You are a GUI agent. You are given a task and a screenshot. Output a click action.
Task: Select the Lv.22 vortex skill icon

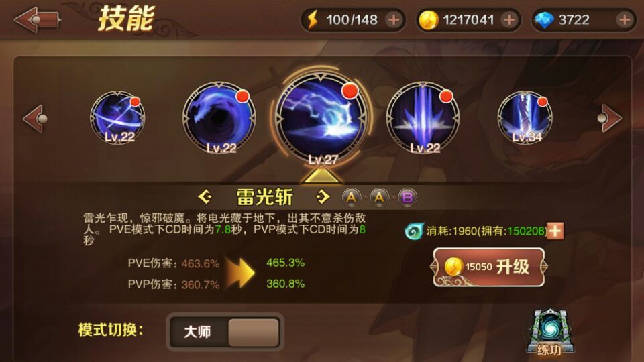coord(219,118)
